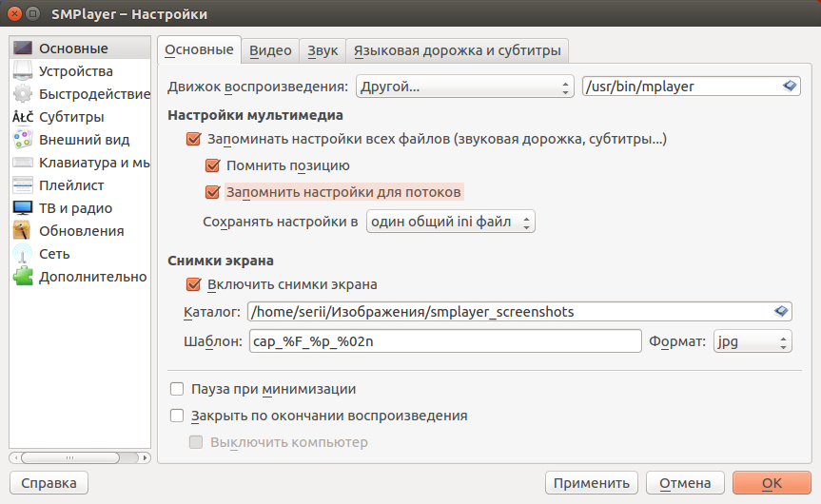The height and width of the screenshot is (504, 821).
Task: Click the Клавиатура и мышь keyboard icon
Action: click(x=23, y=163)
